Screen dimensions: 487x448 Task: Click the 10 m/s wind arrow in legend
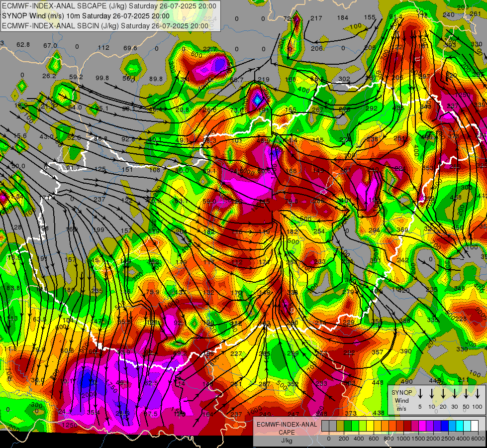(x=432, y=393)
